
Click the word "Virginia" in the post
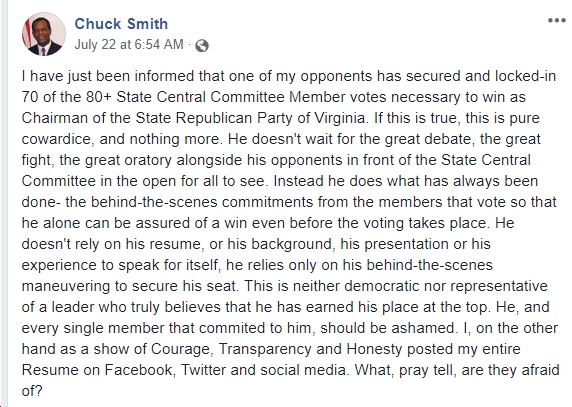[x=339, y=118]
